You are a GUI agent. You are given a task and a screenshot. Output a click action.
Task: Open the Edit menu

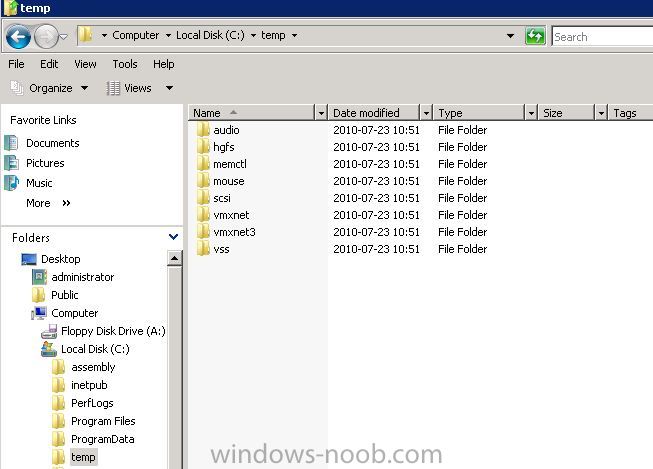(x=49, y=64)
